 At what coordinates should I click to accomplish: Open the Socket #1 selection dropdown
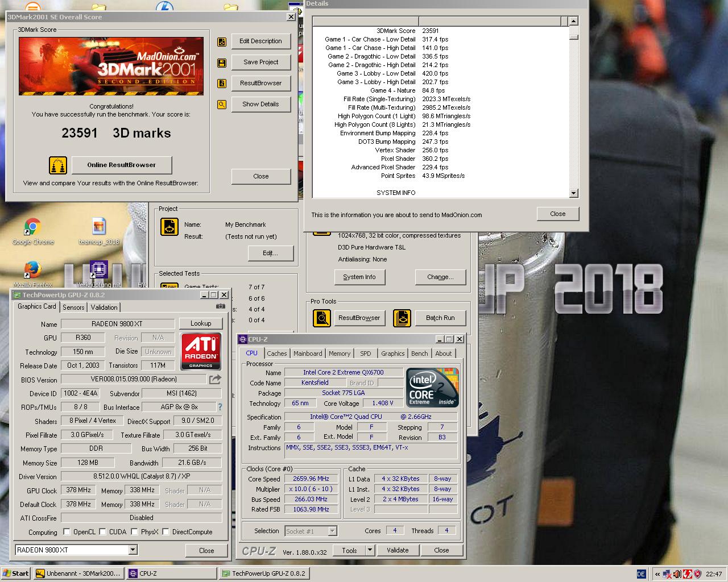pos(333,531)
